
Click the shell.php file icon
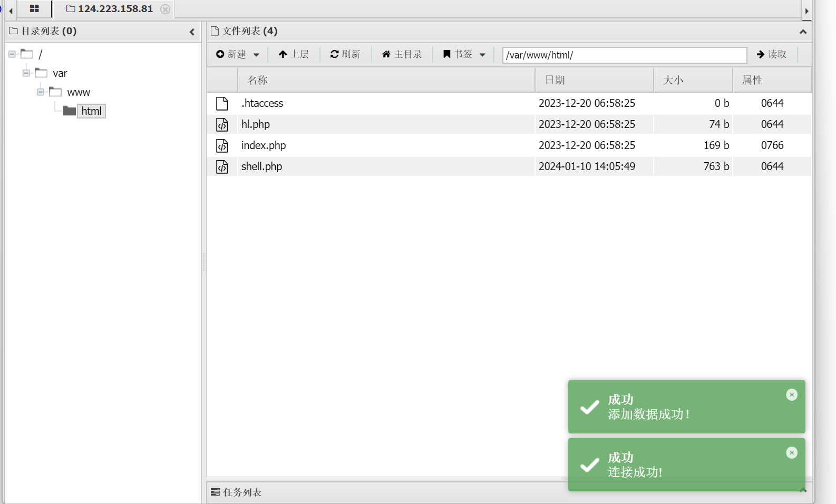coord(222,166)
